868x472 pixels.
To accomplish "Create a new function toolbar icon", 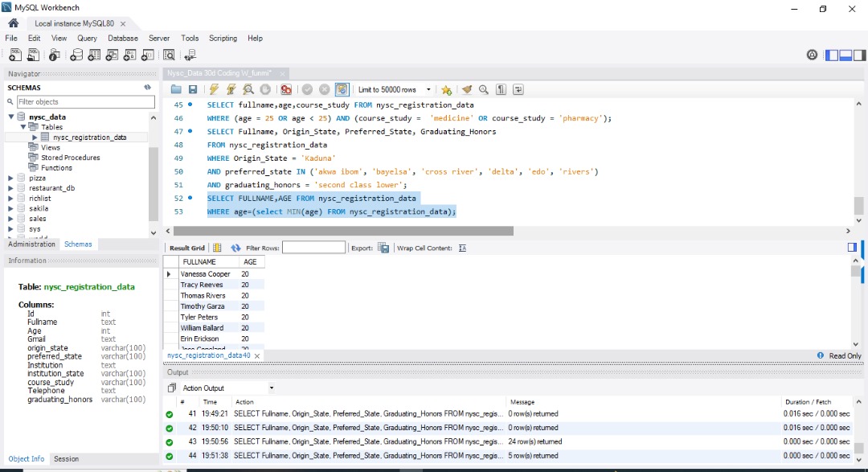I will 147,55.
